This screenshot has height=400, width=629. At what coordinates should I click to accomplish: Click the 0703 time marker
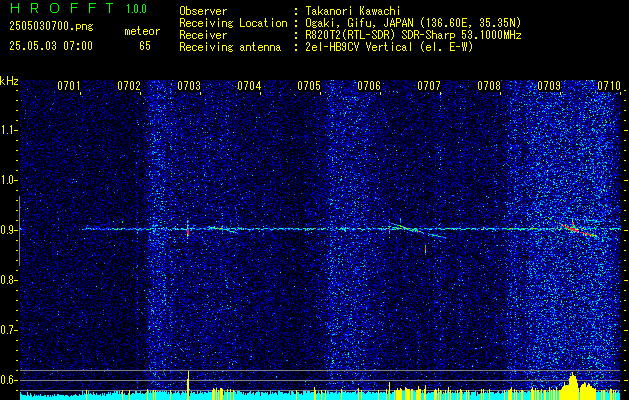click(x=189, y=86)
